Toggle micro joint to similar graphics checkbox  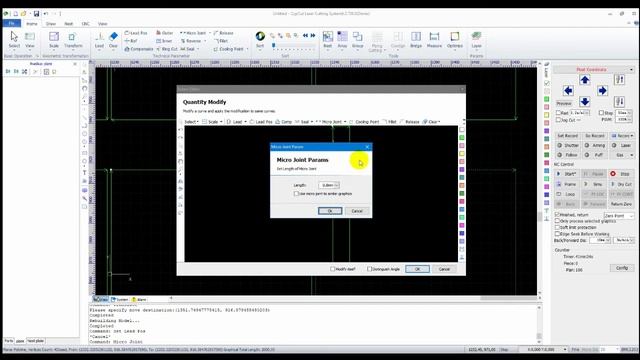pyautogui.click(x=296, y=193)
